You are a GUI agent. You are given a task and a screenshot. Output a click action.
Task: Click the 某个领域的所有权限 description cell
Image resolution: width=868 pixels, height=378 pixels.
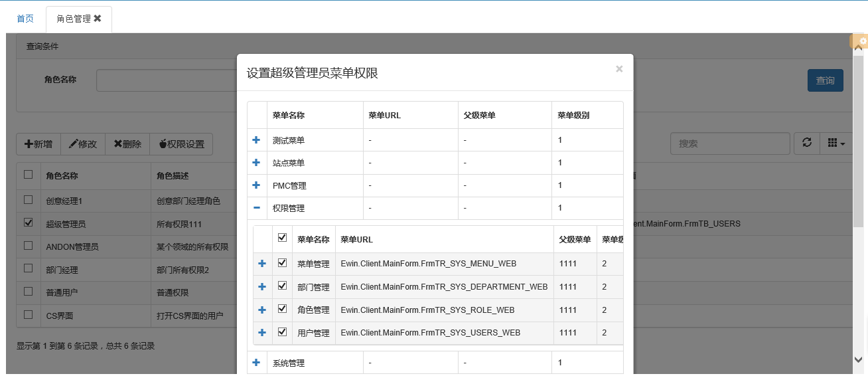click(x=193, y=246)
